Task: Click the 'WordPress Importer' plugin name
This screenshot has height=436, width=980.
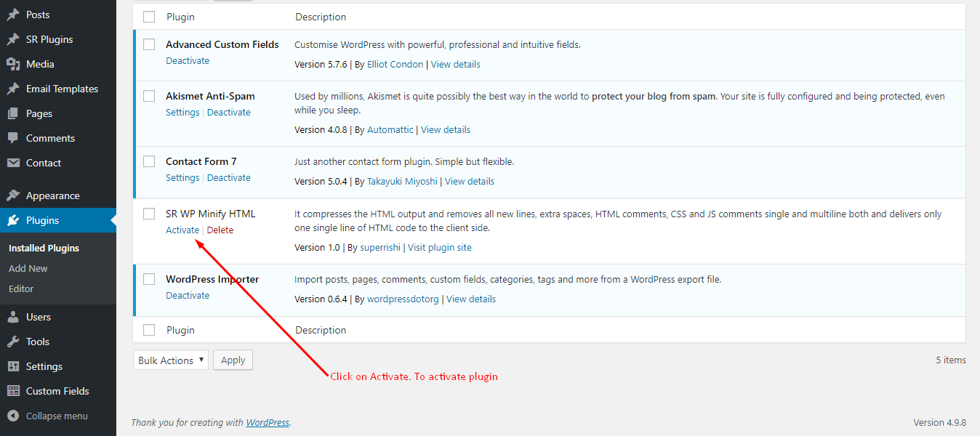Action: pos(212,279)
